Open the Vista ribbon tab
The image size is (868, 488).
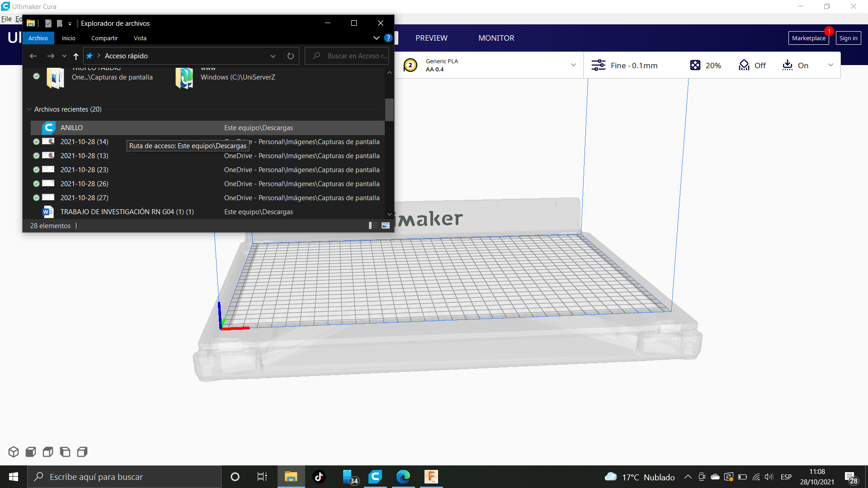click(140, 38)
